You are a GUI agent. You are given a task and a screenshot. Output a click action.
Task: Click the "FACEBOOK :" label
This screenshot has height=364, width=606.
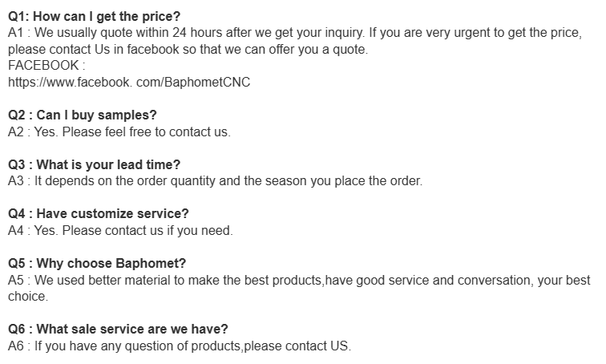(x=46, y=67)
